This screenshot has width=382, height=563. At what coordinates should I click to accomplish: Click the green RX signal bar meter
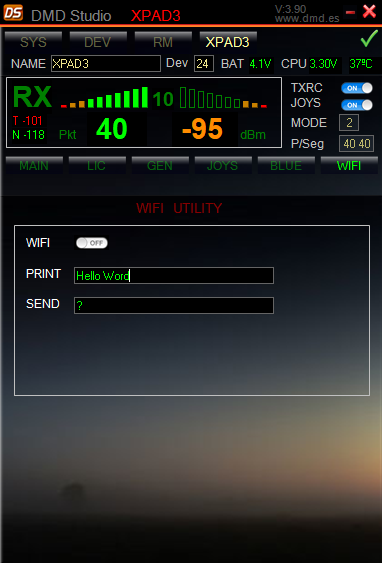tap(104, 98)
